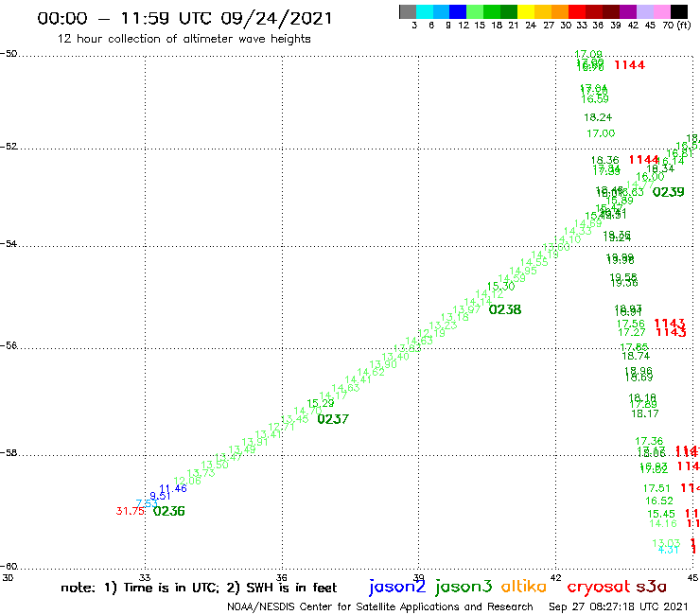Click the 15.45 wave height value
This screenshot has height=615, width=700.
pyautogui.click(x=661, y=514)
